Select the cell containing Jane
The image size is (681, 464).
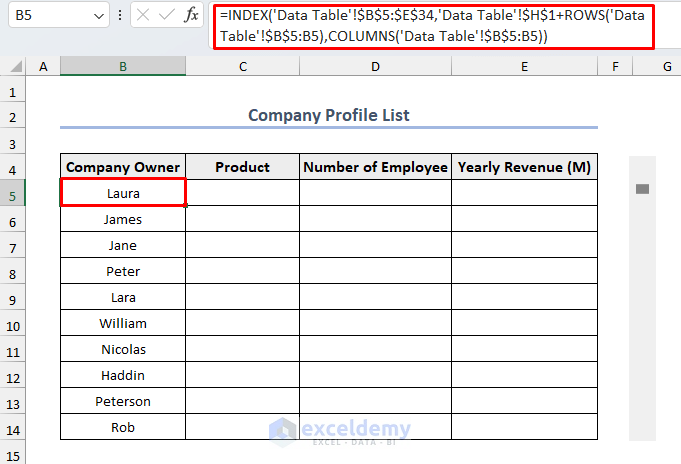click(123, 245)
